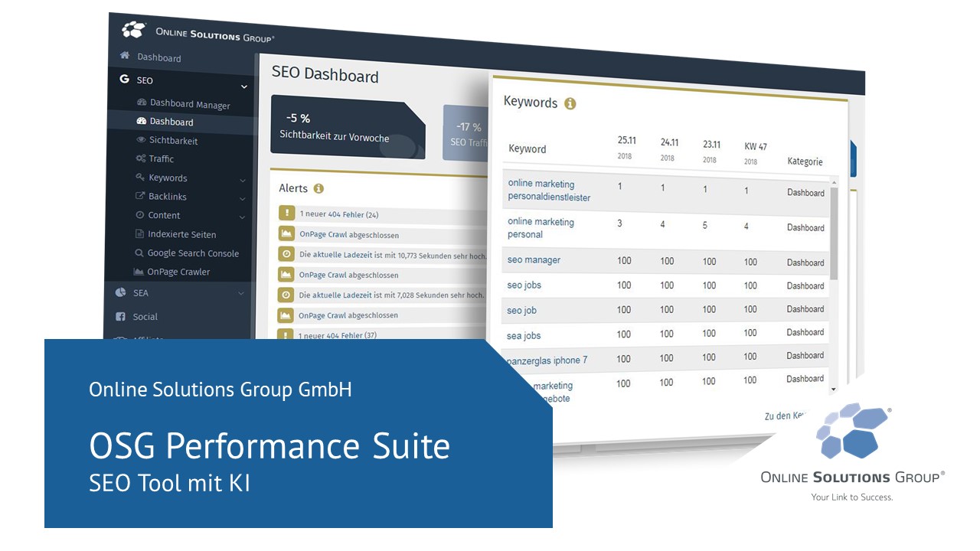Click the clock icon for 10,773 Sekunden alert
Screen dimensions: 980x551
[x=286, y=254]
